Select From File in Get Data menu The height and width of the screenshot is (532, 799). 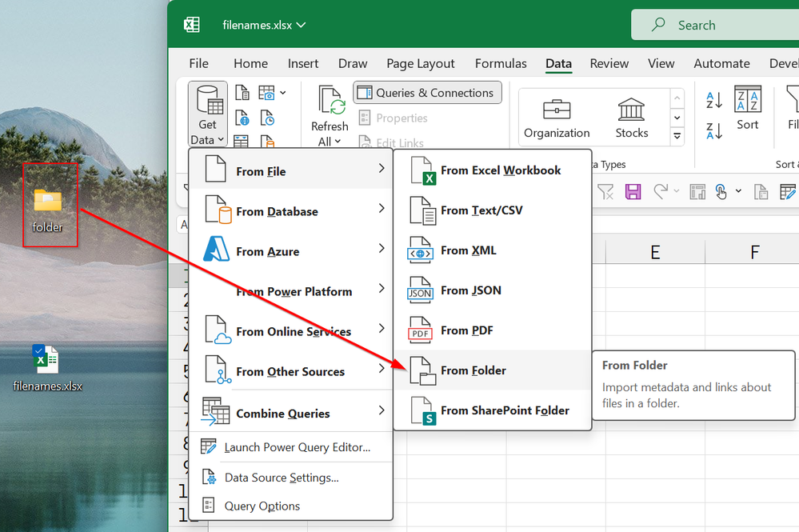(x=291, y=170)
